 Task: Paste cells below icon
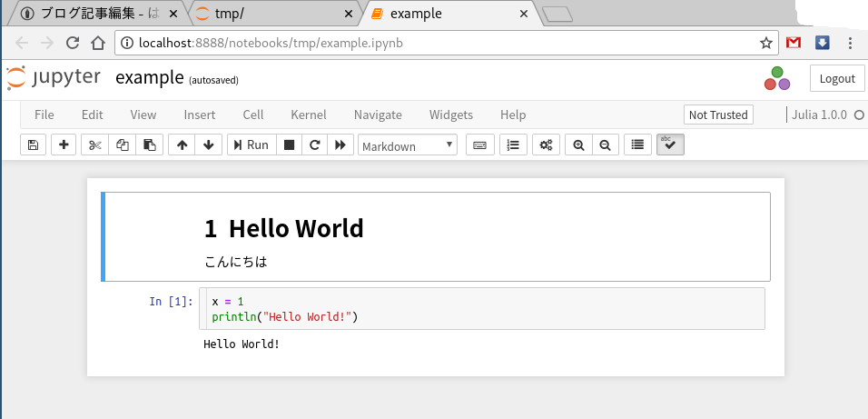pyautogui.click(x=150, y=145)
